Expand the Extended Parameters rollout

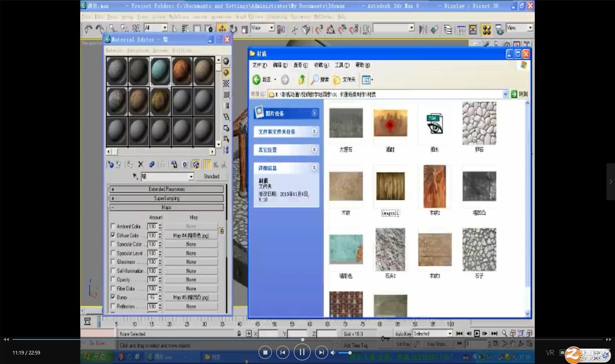[166, 189]
